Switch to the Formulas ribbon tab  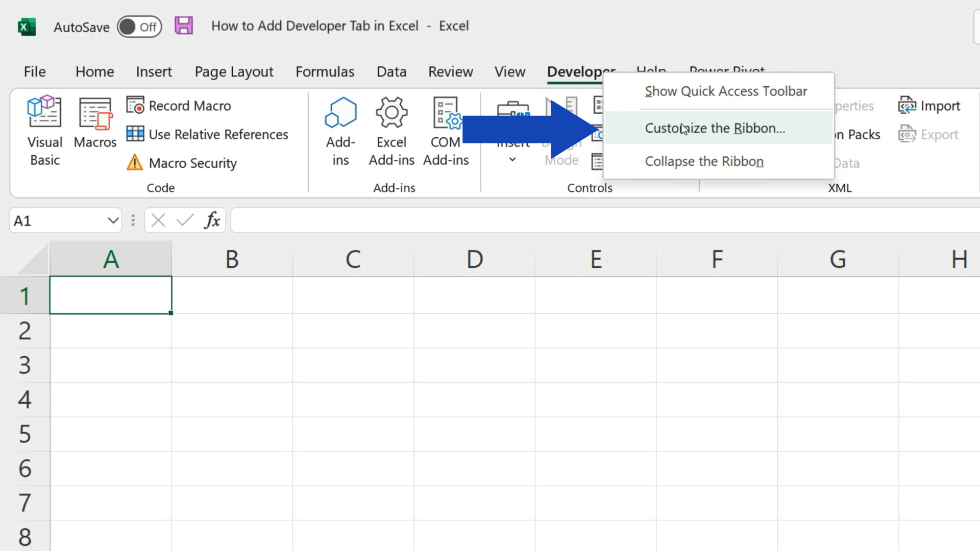(325, 71)
